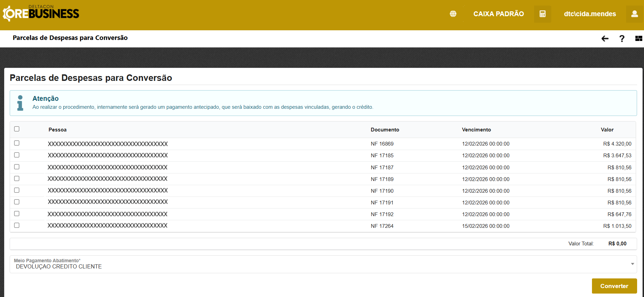Click the Valor column header
Image resolution: width=644 pixels, height=297 pixels.
pos(607,130)
